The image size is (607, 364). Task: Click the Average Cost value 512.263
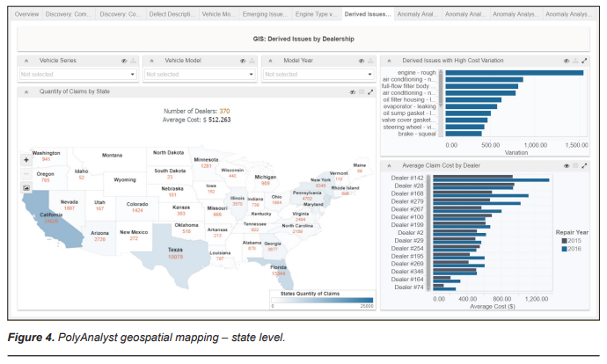pos(220,120)
